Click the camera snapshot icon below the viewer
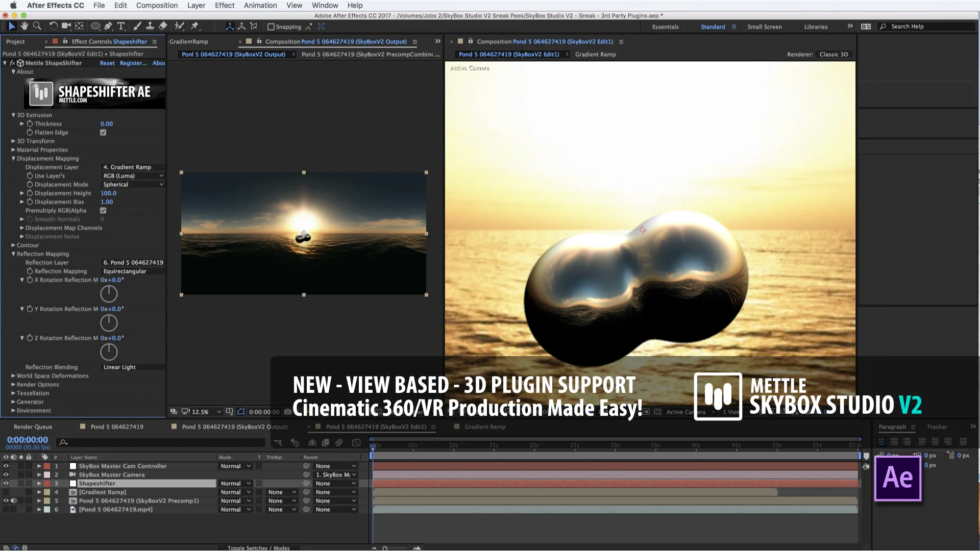980x551 pixels. (287, 412)
